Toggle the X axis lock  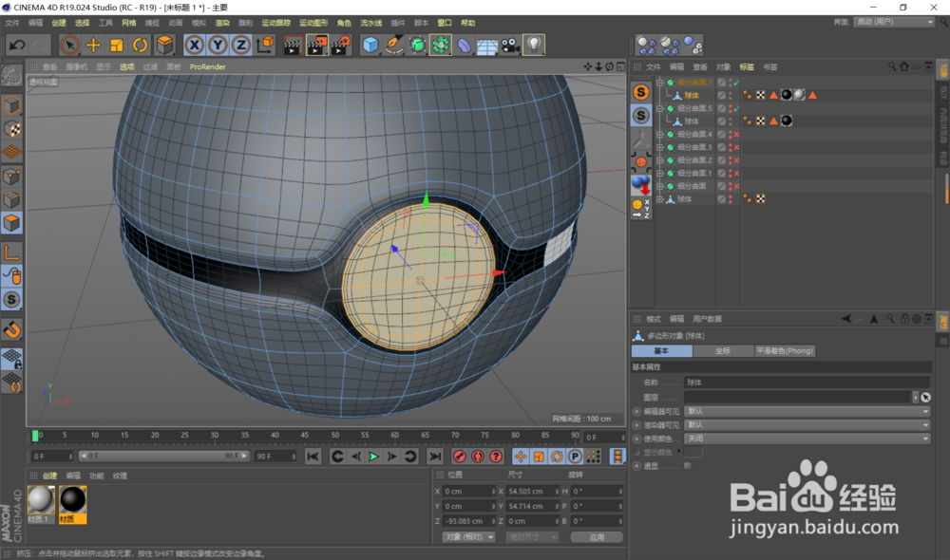[195, 45]
